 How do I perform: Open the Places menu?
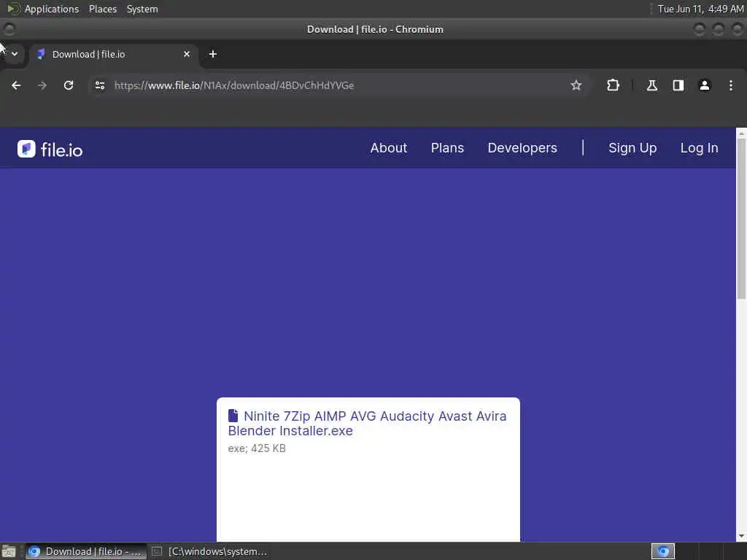(102, 9)
